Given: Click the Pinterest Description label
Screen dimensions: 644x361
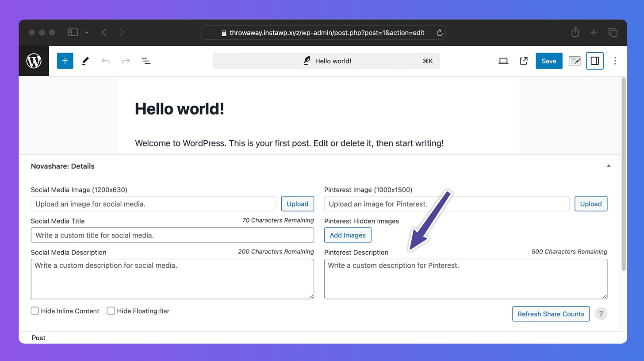Looking at the screenshot, I should pyautogui.click(x=356, y=253).
